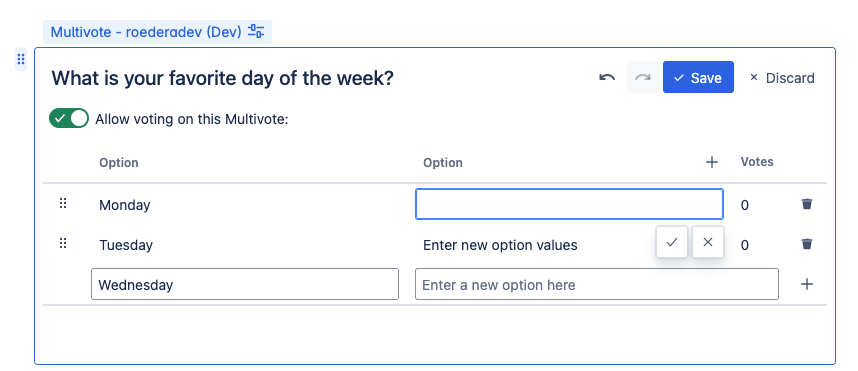Click the Multivote - roederadev (Dev) label
858x371 pixels.
tap(146, 32)
